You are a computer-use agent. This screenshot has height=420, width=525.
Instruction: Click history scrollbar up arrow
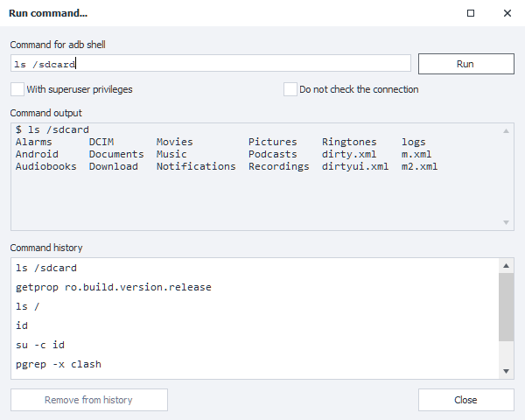tap(507, 266)
